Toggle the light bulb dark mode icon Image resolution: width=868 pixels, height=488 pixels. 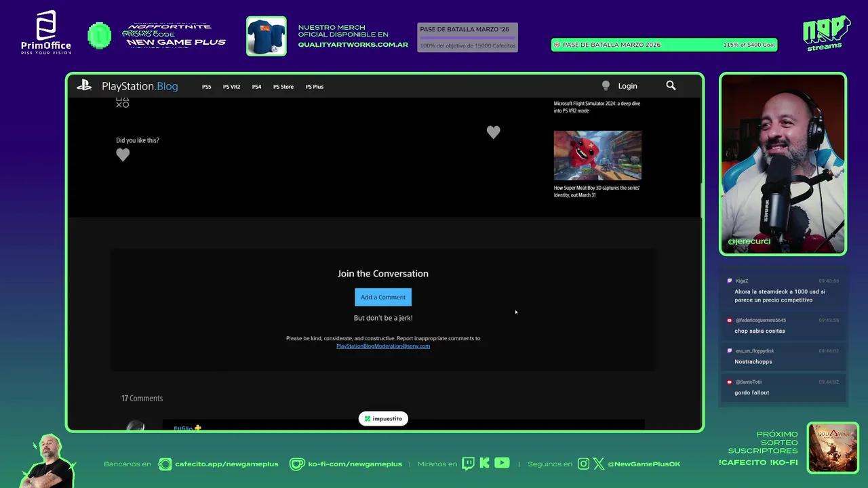[x=606, y=85]
